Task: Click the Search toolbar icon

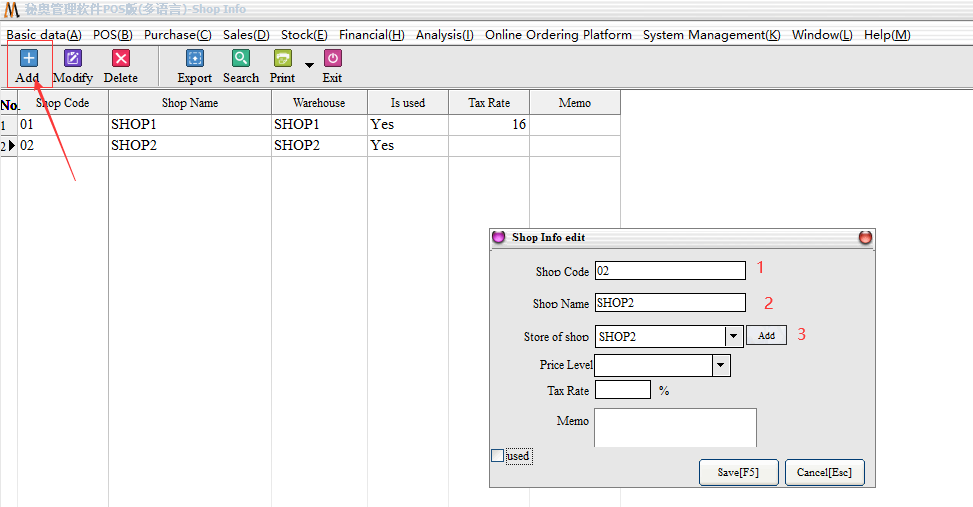Action: click(x=241, y=59)
